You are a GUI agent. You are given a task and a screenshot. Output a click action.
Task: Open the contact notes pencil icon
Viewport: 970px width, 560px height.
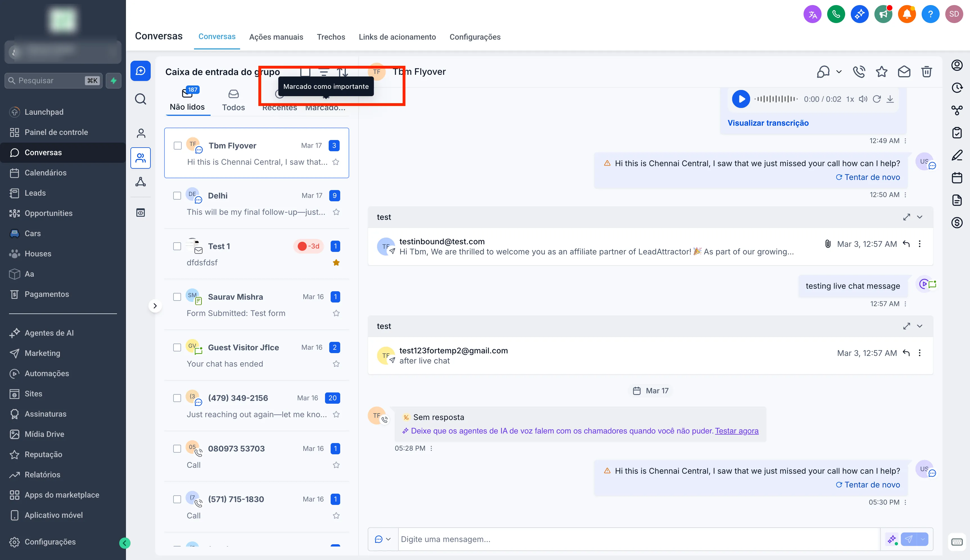[x=957, y=155]
